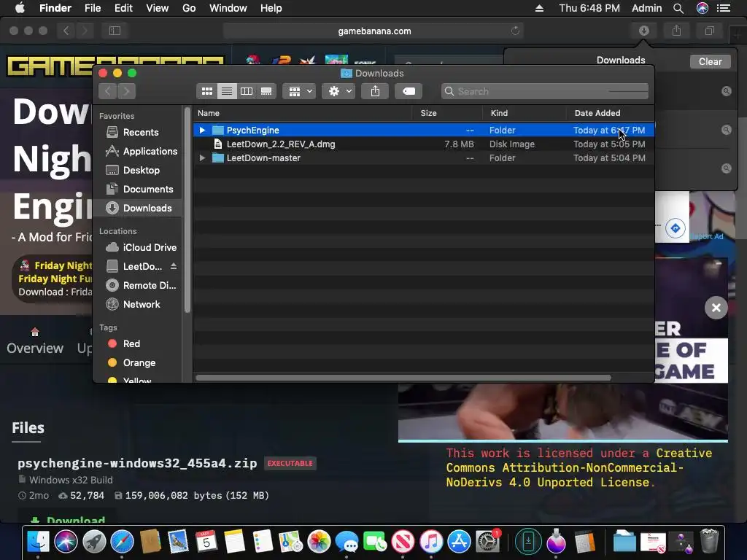Image resolution: width=747 pixels, height=560 pixels.
Task: Open Remote Disc in sidebar
Action: [x=138, y=285]
